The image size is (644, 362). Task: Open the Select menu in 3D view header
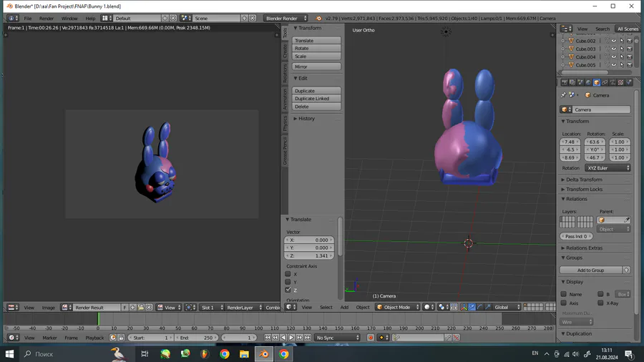pyautogui.click(x=326, y=307)
